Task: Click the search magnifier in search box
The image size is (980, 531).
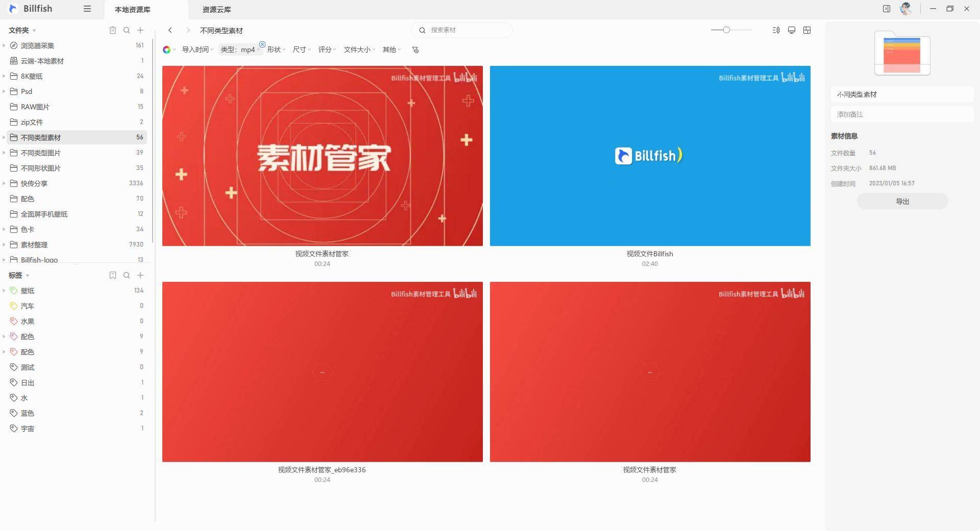Action: 422,30
